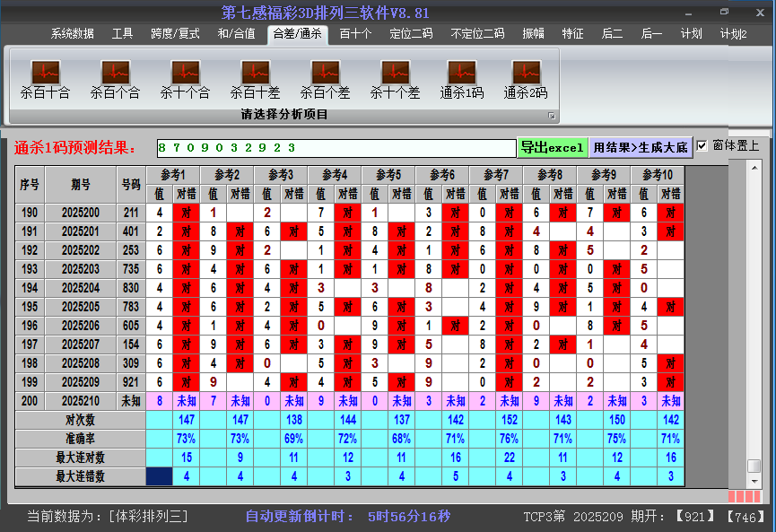Select period cell 2025210

81,401
